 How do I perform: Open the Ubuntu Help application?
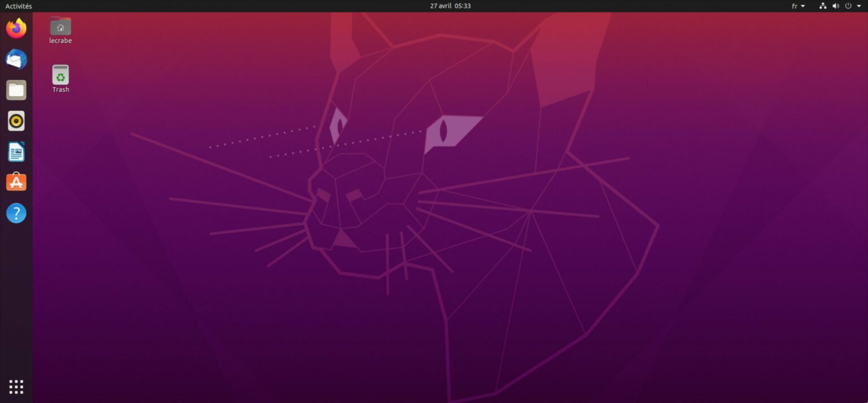click(x=16, y=213)
